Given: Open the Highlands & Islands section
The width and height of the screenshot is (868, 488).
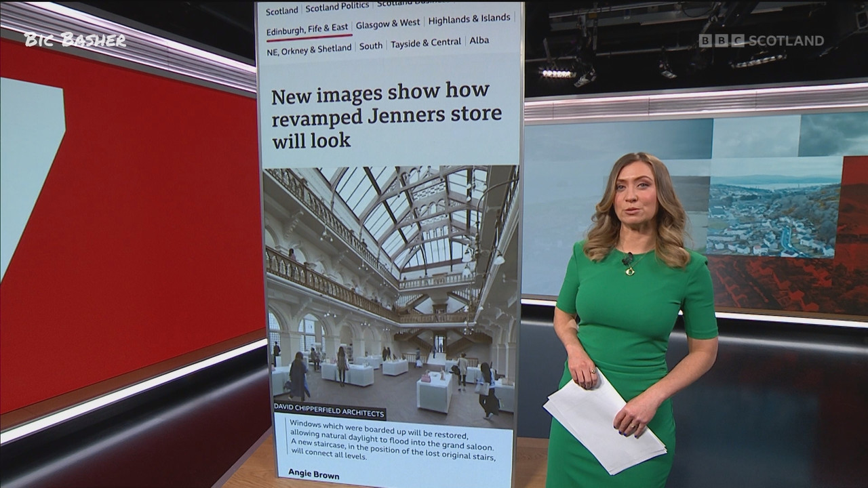Looking at the screenshot, I should tap(469, 18).
